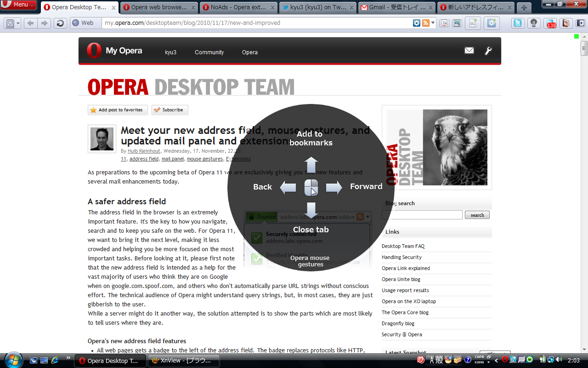Screen dimensions: 588x368
Task: Click the play-arrow panel icon at toolbar end
Action: point(582,23)
